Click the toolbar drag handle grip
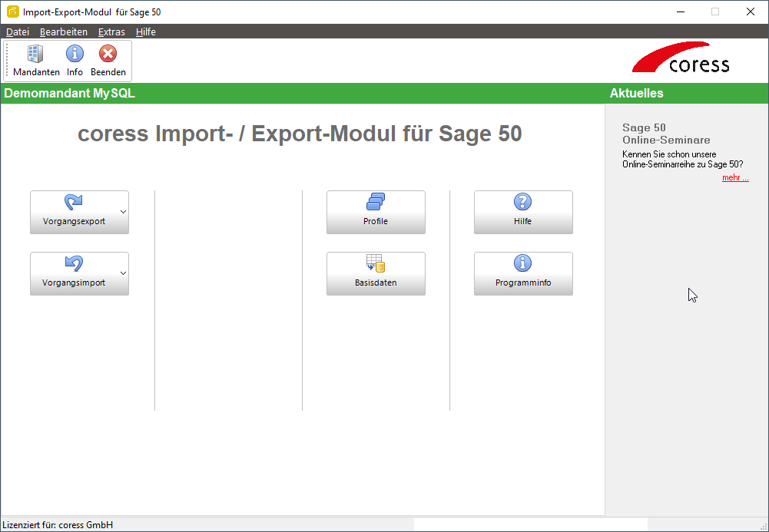The width and height of the screenshot is (769, 532). click(x=8, y=61)
